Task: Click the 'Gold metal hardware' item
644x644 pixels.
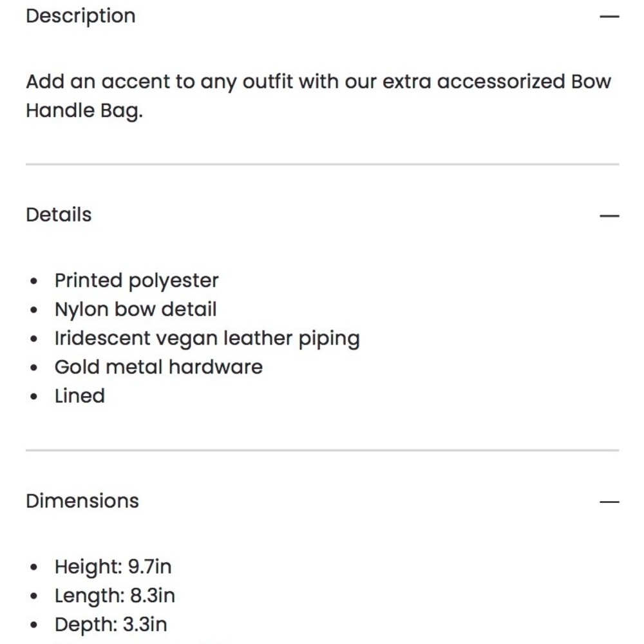Action: pyautogui.click(x=158, y=367)
